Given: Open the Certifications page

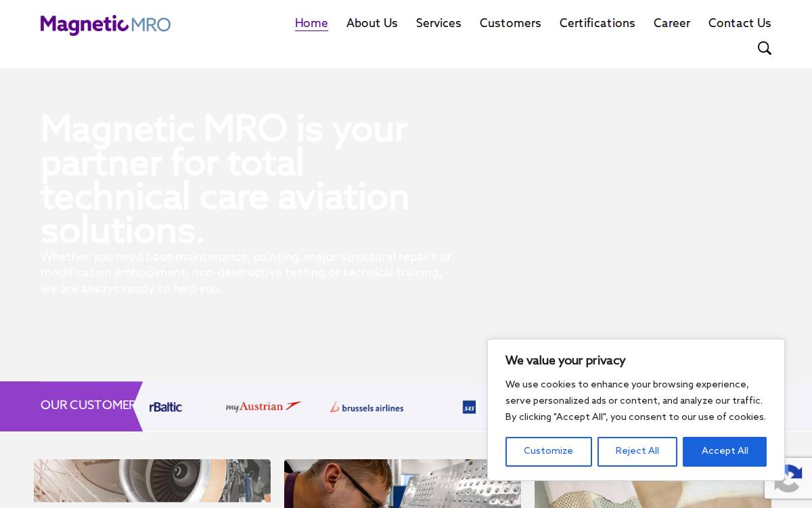Looking at the screenshot, I should [x=597, y=23].
